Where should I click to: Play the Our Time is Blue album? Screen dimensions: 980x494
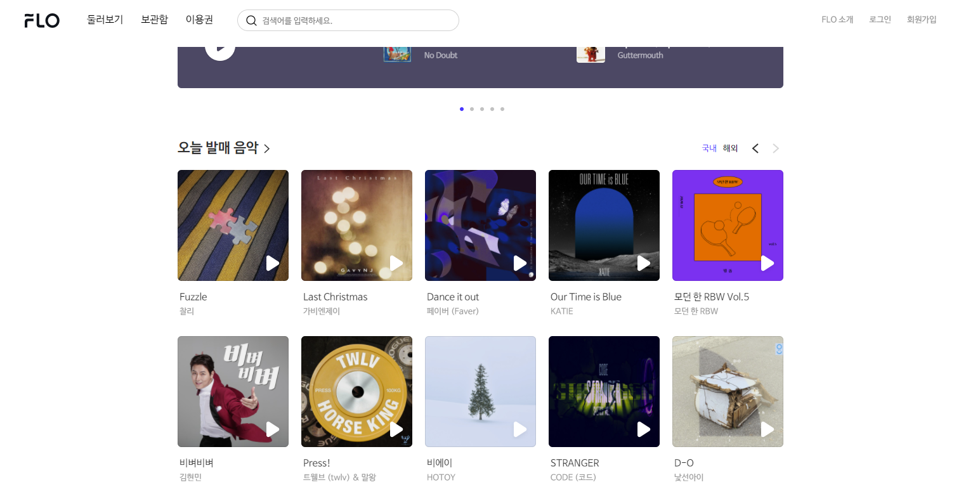pyautogui.click(x=643, y=263)
